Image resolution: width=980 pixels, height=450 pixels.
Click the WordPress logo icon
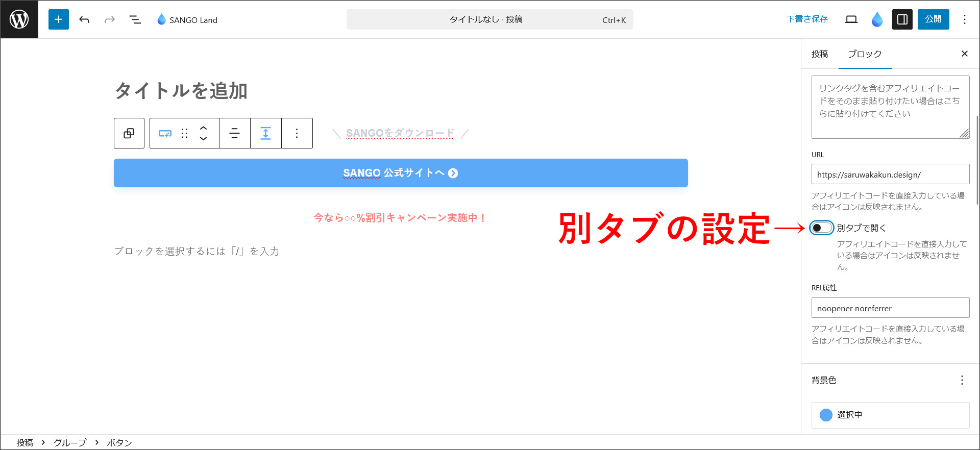(19, 19)
